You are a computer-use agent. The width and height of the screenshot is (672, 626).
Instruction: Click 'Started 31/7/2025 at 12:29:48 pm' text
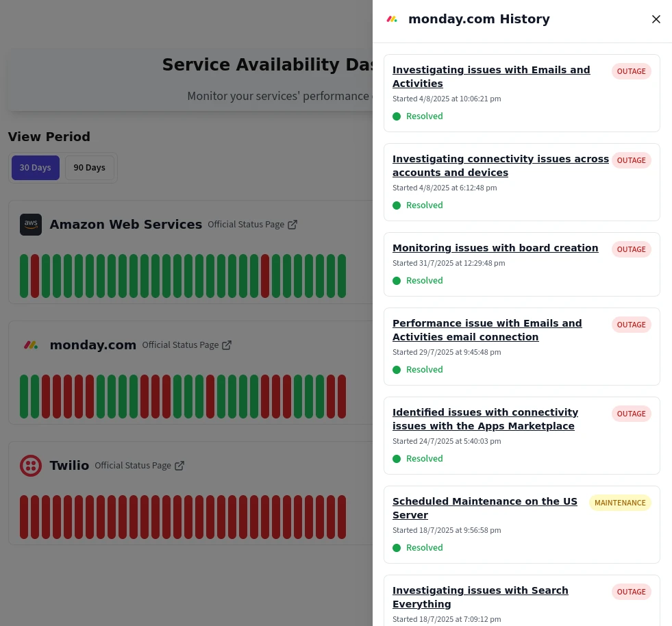(449, 263)
